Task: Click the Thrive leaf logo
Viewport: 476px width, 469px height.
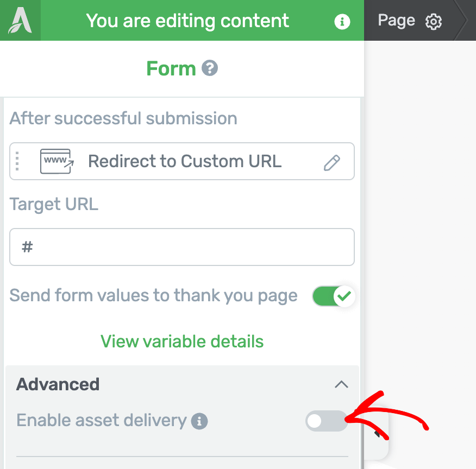Action: [20, 21]
